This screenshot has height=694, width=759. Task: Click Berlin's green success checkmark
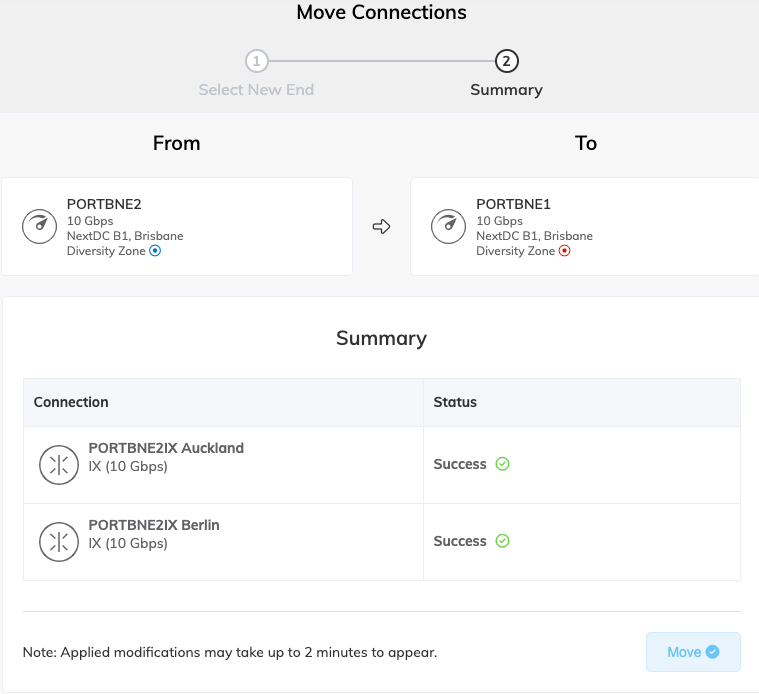[x=503, y=541]
